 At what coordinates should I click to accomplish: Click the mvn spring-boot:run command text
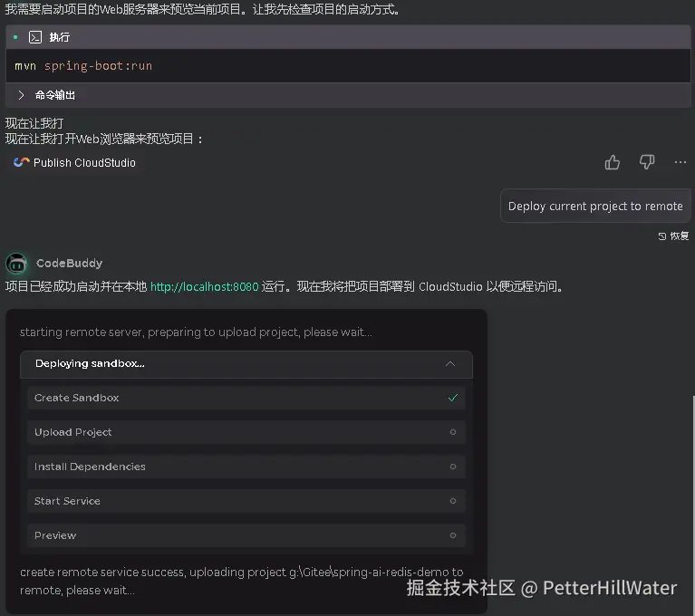click(x=83, y=66)
